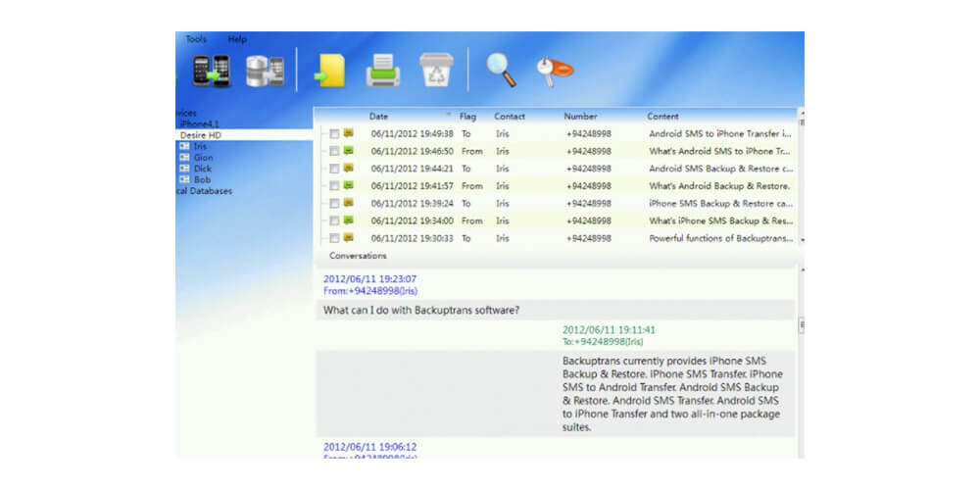980x490 pixels.
Task: Click the conversation timestamp 2012/06/11 19:06:12
Action: tap(370, 447)
